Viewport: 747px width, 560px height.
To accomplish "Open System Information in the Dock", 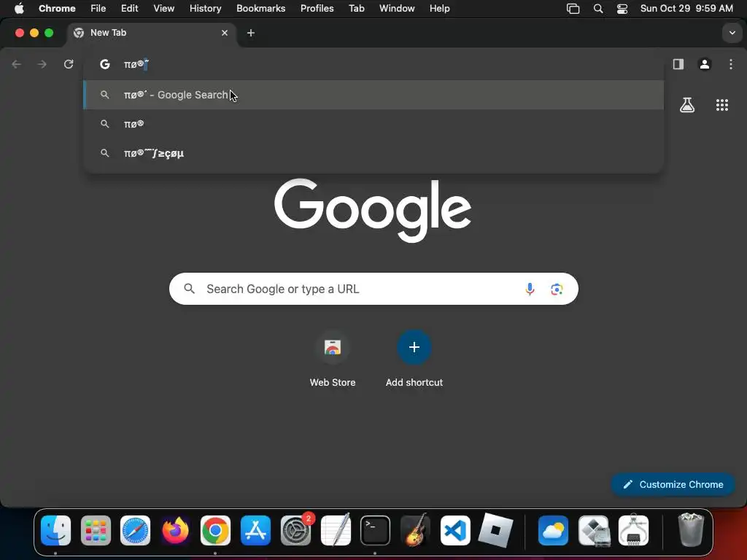I will point(634,531).
